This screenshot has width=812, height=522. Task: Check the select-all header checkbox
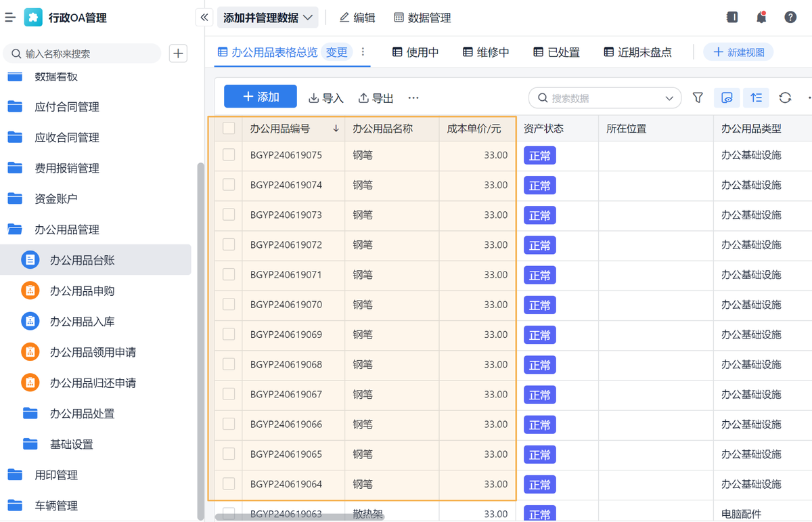coord(229,128)
